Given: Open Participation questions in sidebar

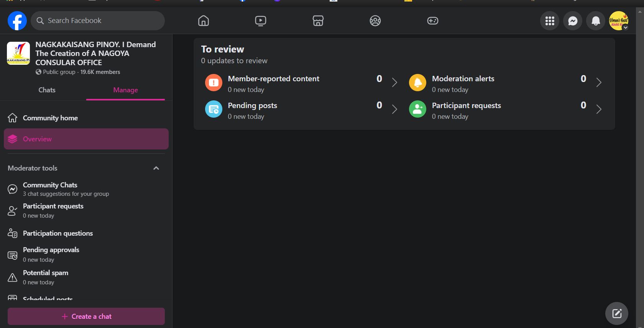Looking at the screenshot, I should point(58,233).
